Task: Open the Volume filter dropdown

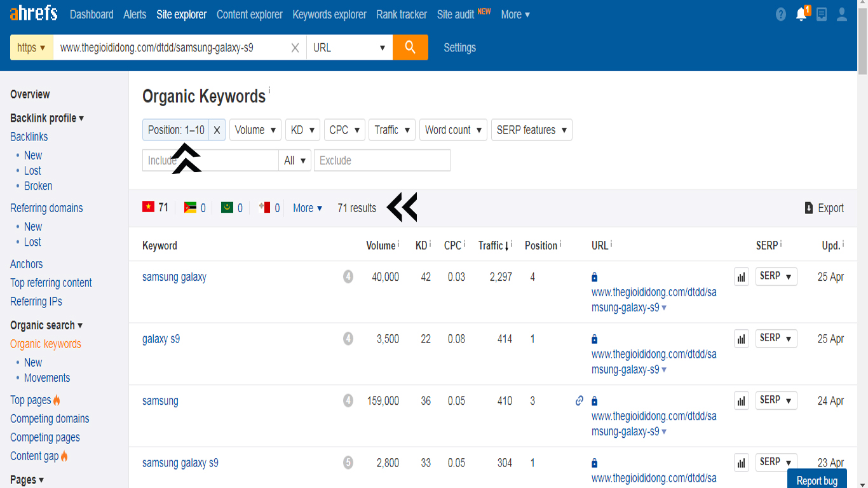Action: 255,130
